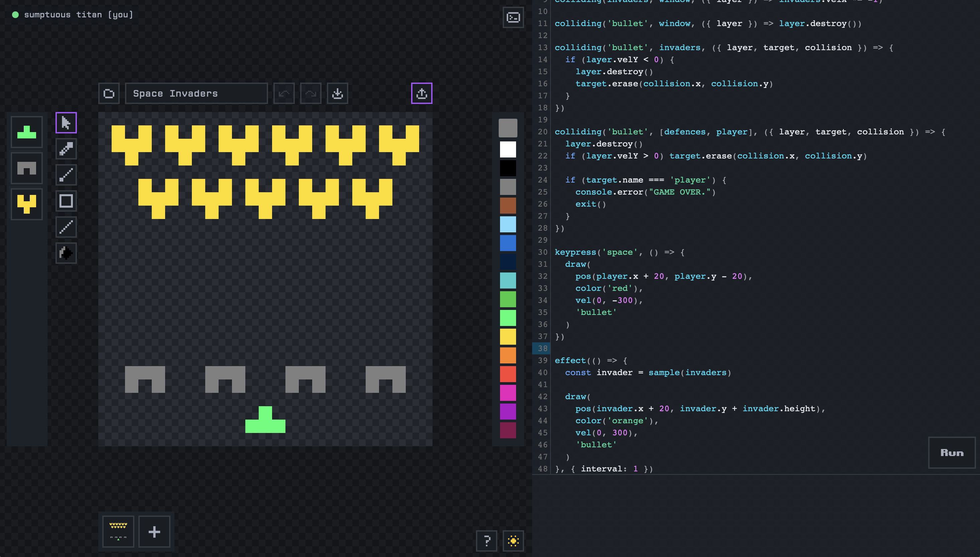Click 'sample' call on line 40

click(664, 372)
